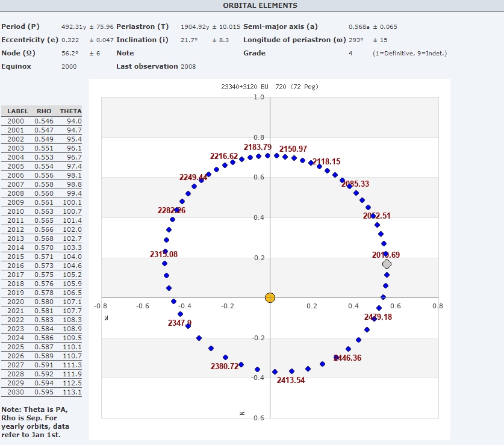Select the orbit point labeled 2183.79
Image resolution: width=504 pixels, height=445 pixels.
(267, 155)
